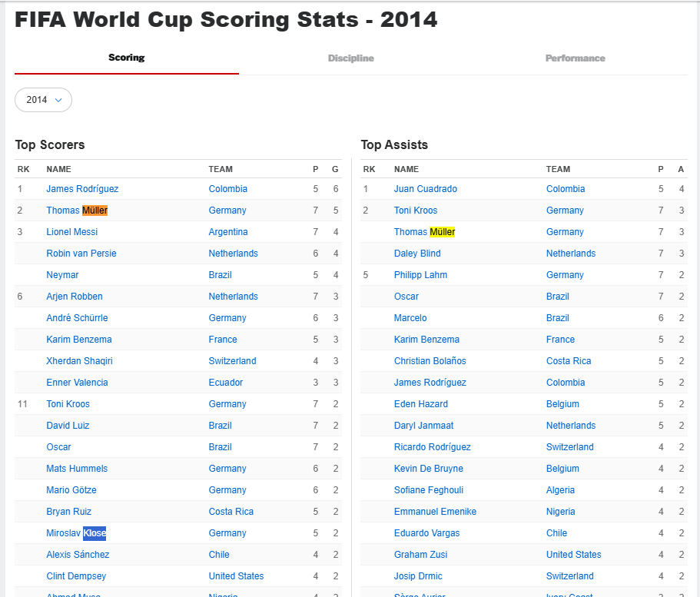Image resolution: width=700 pixels, height=597 pixels.
Task: Switch to the Scoring tab
Action: pyautogui.click(x=126, y=58)
